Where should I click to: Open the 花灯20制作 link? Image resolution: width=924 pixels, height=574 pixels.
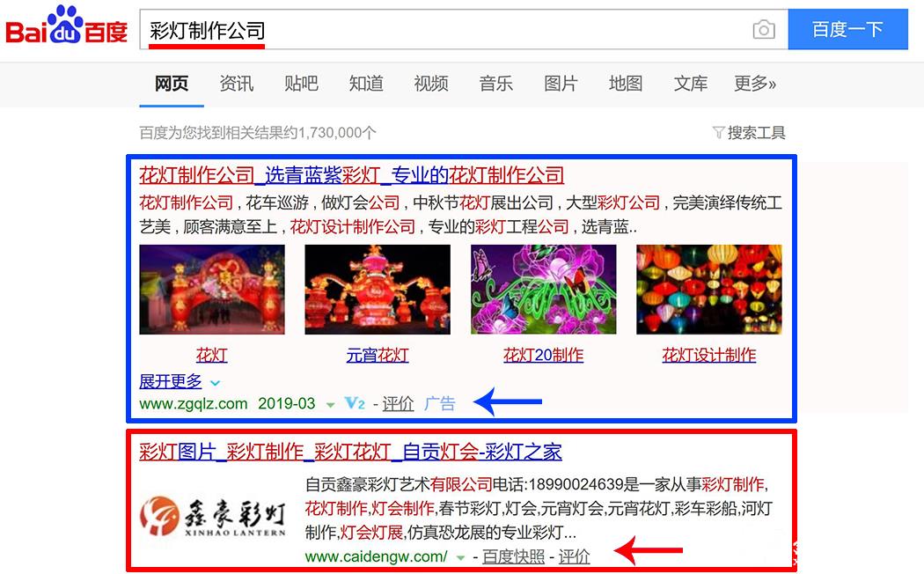[x=543, y=356]
